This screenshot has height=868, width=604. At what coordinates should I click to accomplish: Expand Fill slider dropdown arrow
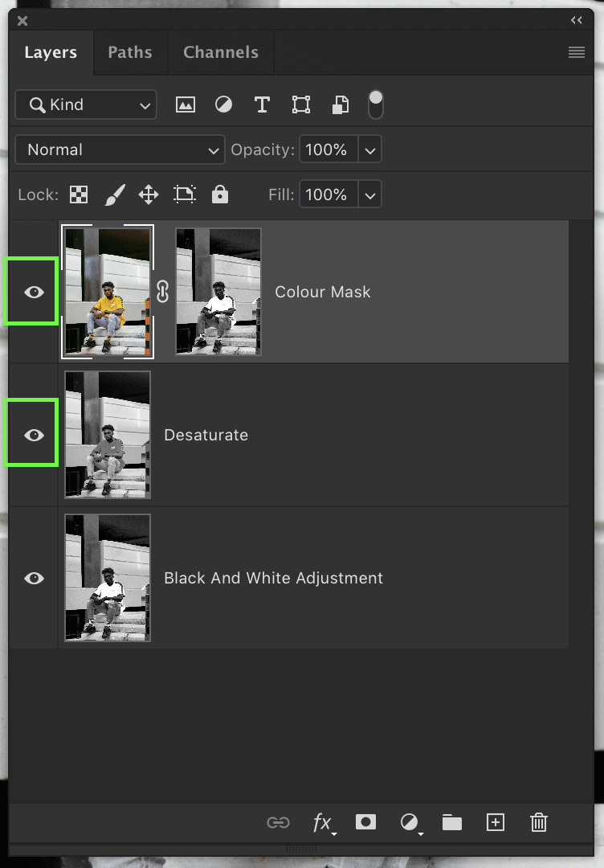pyautogui.click(x=370, y=194)
